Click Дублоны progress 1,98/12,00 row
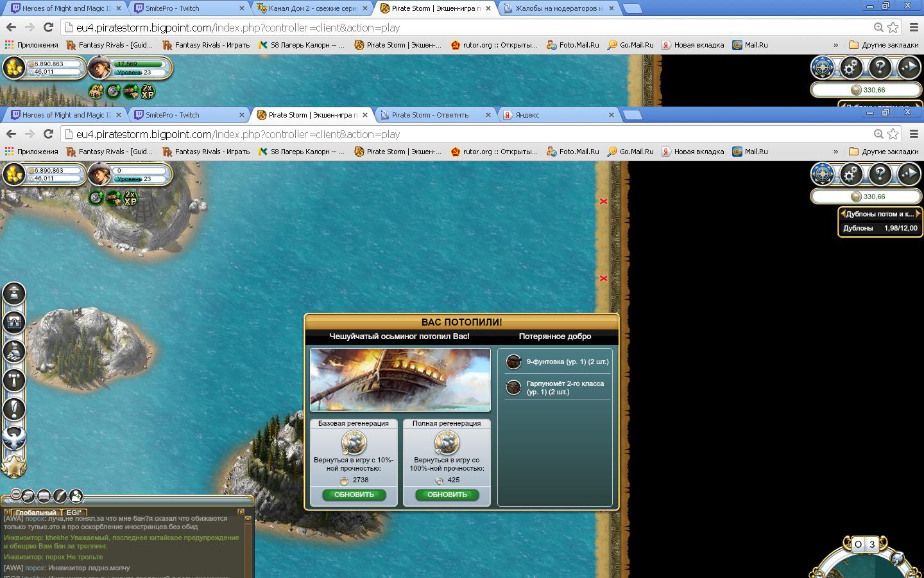Screen dimensions: 924x578 click(x=880, y=228)
